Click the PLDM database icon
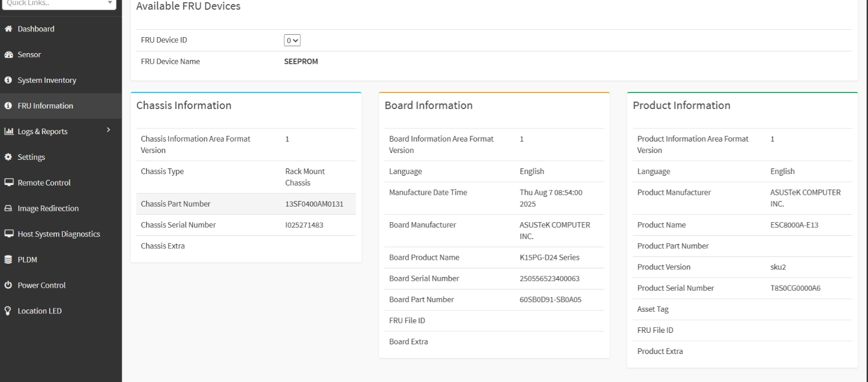868x382 pixels. [x=9, y=260]
